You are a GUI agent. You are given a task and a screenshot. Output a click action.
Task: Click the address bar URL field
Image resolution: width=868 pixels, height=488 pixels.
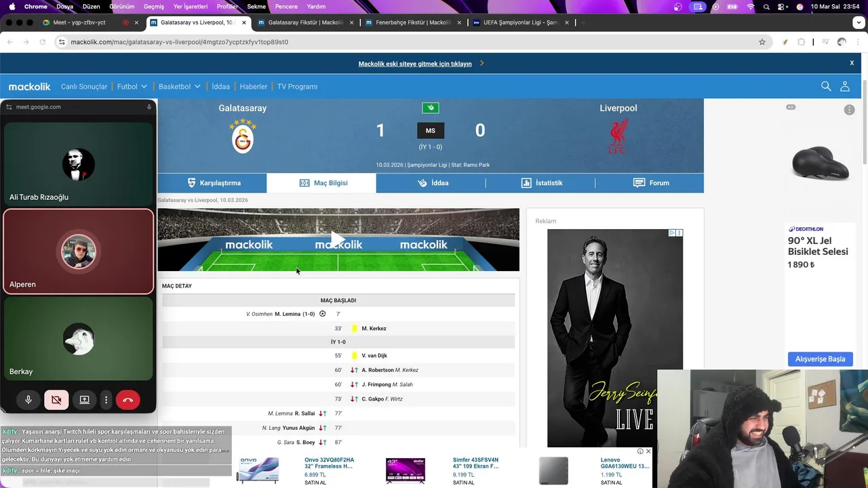click(x=407, y=42)
